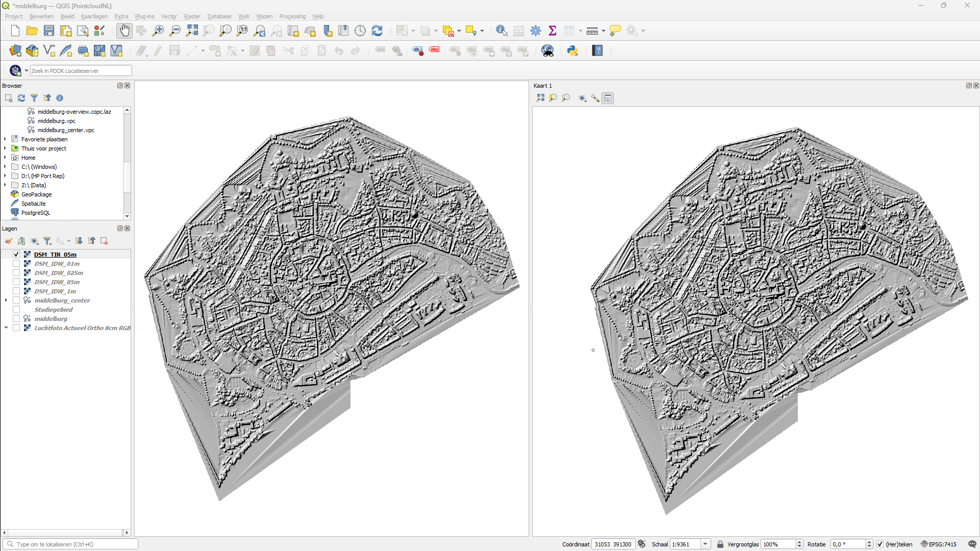Zoom to full map extent
980x551 pixels.
point(192,31)
